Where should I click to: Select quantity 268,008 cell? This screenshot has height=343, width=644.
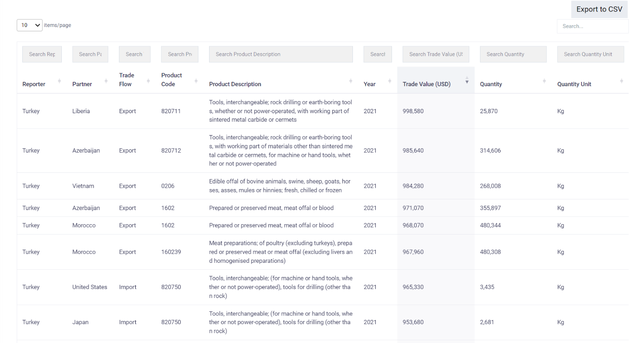pos(490,186)
